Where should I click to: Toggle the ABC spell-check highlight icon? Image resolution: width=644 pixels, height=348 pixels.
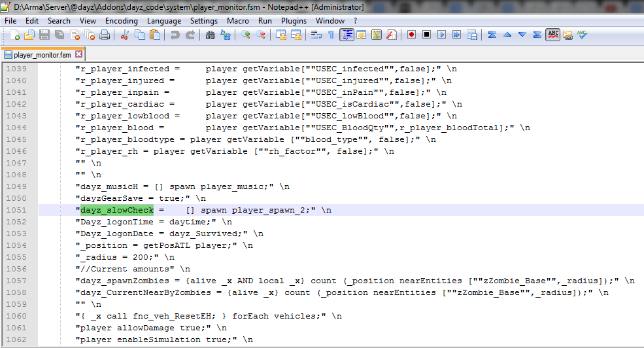[x=553, y=35]
